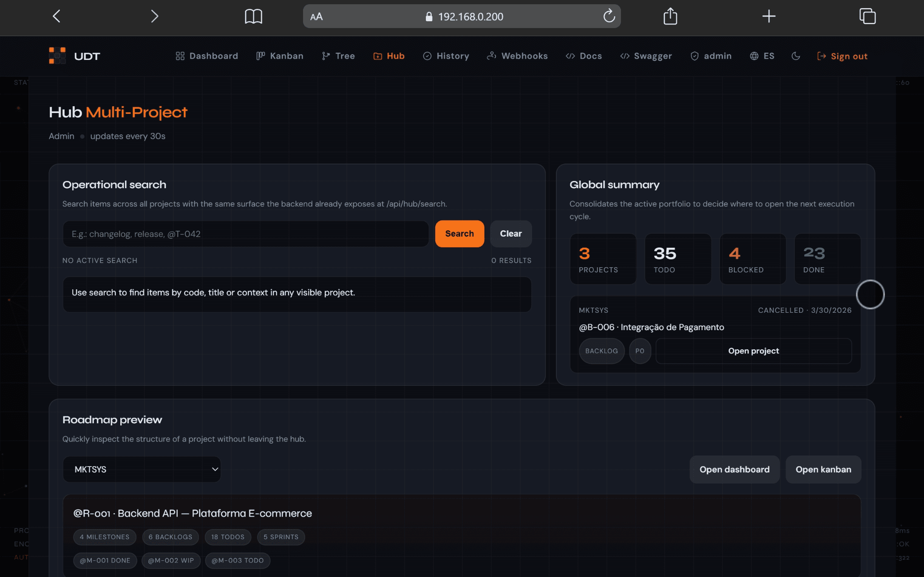Open the Webhooks nav item

click(517, 56)
